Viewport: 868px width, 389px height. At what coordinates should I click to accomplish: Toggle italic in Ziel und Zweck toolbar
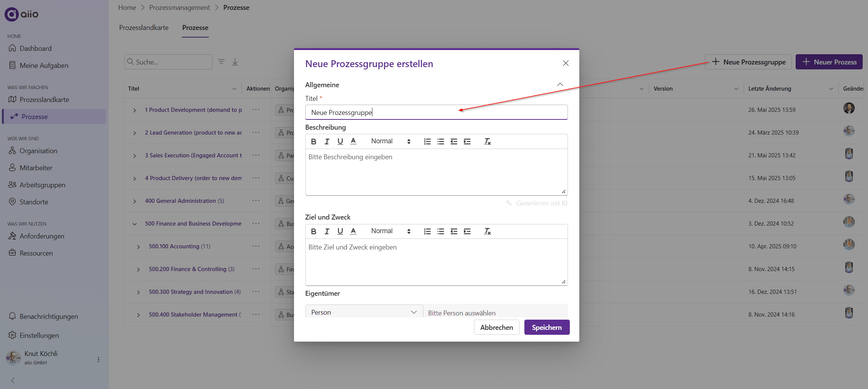tap(327, 231)
